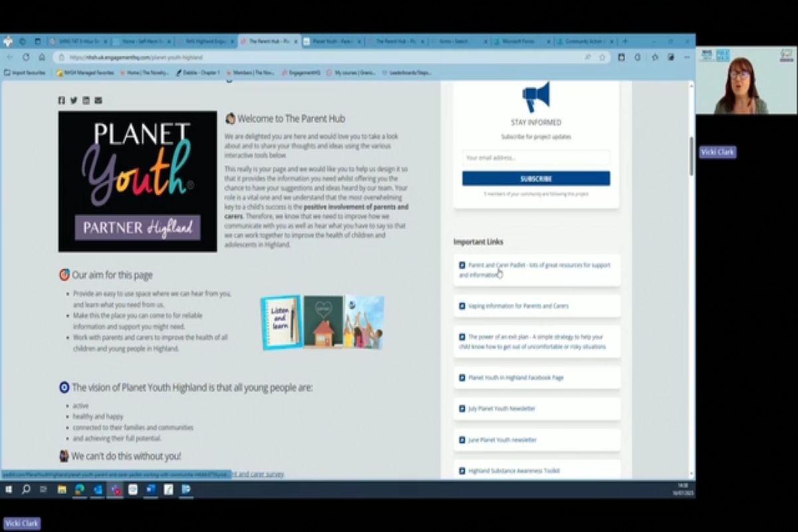
Task: Click the 'Important Links' heading
Action: (478, 241)
